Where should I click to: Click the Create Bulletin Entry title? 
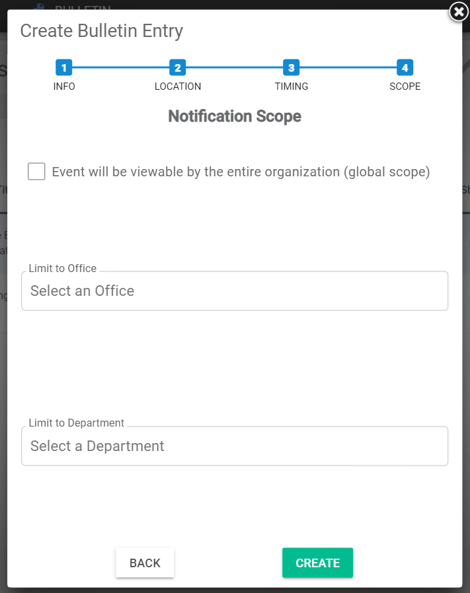click(101, 31)
